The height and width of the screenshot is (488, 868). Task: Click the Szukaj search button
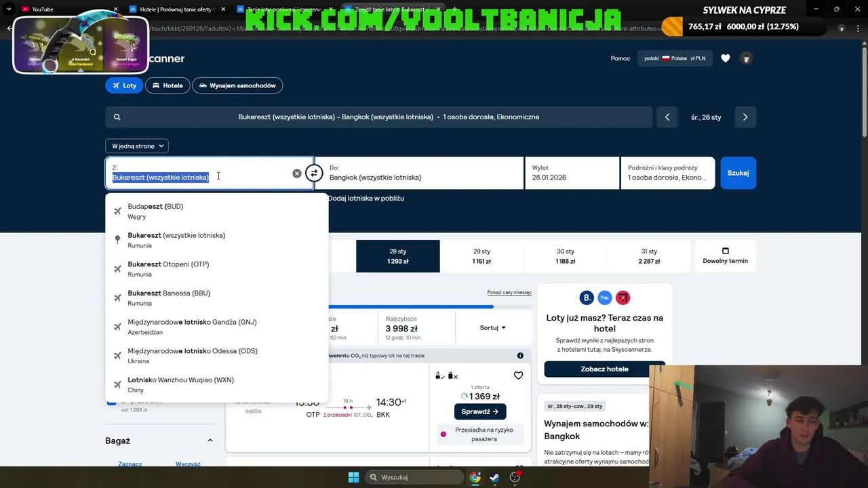pos(738,173)
